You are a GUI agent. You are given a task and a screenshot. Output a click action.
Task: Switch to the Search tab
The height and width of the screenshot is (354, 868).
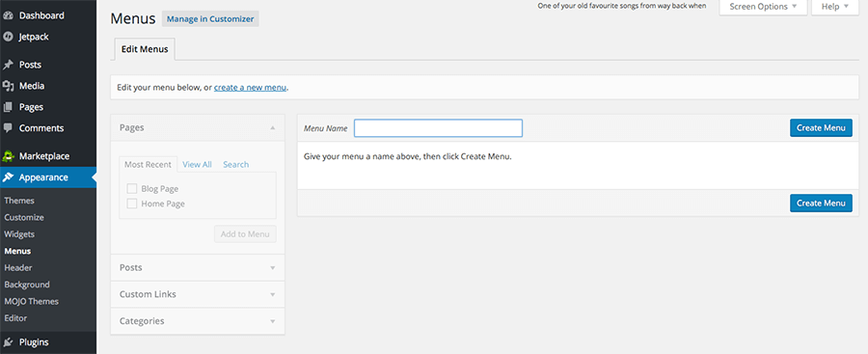(236, 164)
